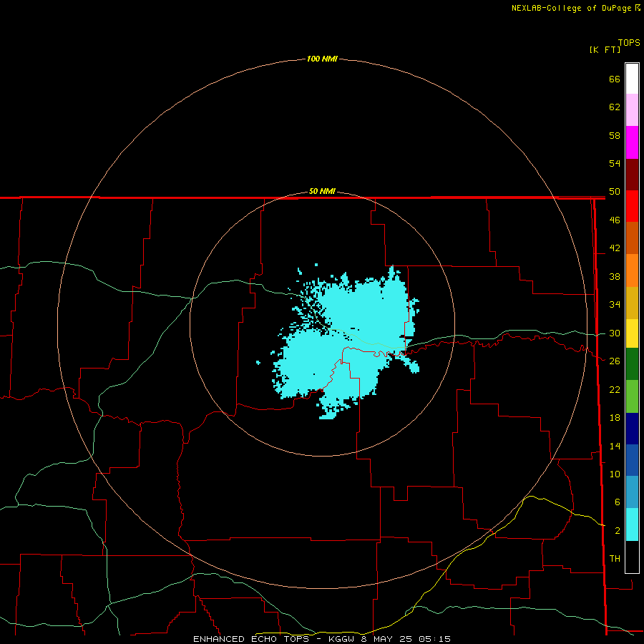Click the legend label 22
Image resolution: width=644 pixels, height=644 pixels.
(615, 389)
